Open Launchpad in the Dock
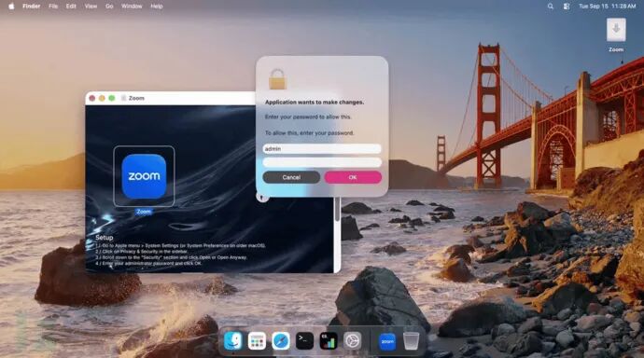644x358 pixels. tap(257, 341)
